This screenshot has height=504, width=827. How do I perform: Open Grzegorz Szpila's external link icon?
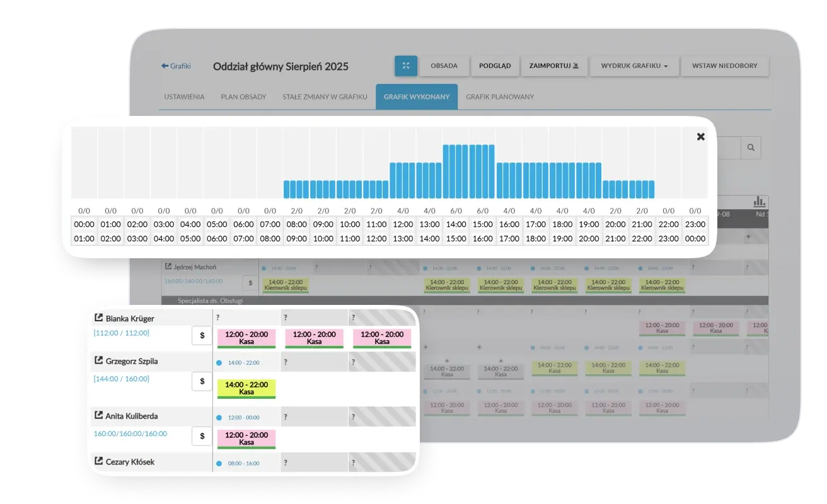point(99,361)
